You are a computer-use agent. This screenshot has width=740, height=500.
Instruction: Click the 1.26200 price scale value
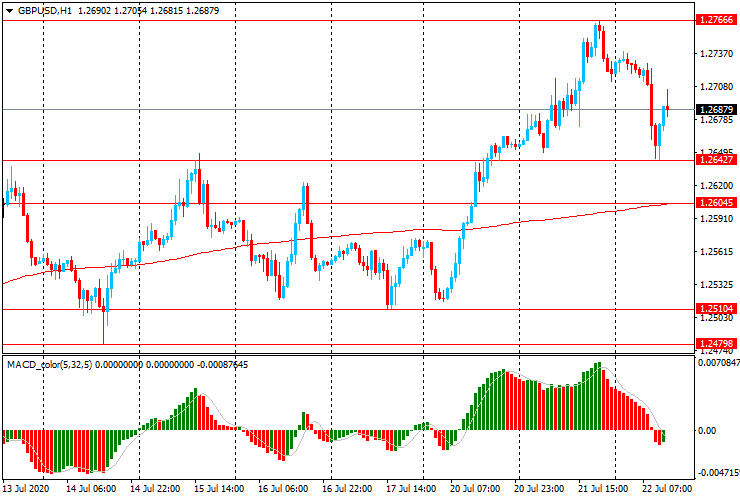coord(717,186)
